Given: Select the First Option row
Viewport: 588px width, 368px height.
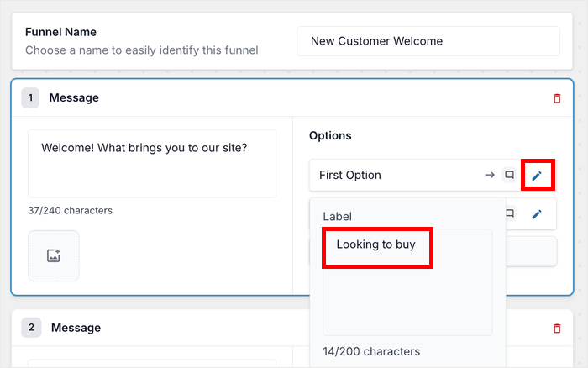Looking at the screenshot, I should [395, 175].
